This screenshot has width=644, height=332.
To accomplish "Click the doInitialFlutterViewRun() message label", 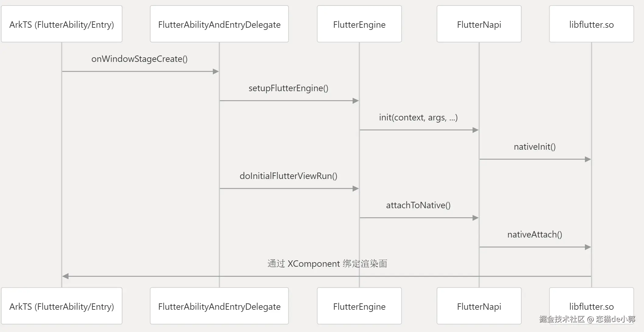I will tap(288, 176).
